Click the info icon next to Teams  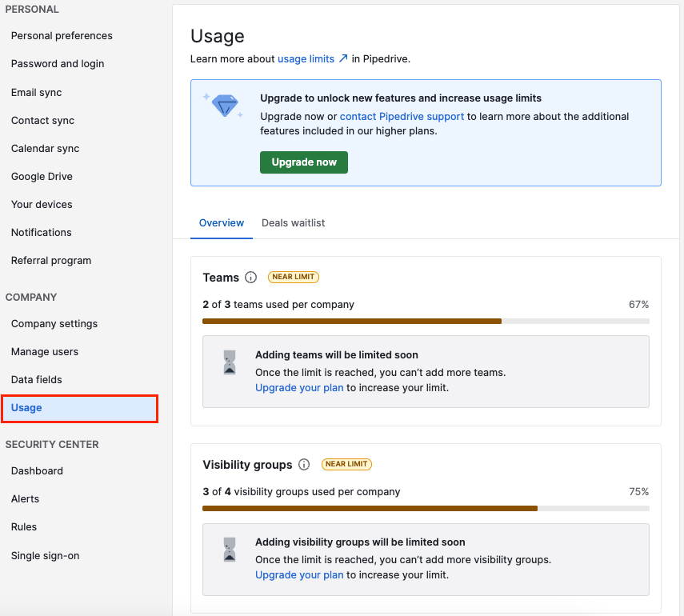254,277
